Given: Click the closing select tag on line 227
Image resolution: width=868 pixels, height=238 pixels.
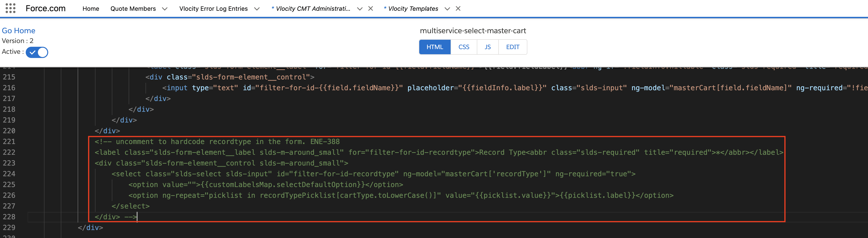Looking at the screenshot, I should coord(130,206).
